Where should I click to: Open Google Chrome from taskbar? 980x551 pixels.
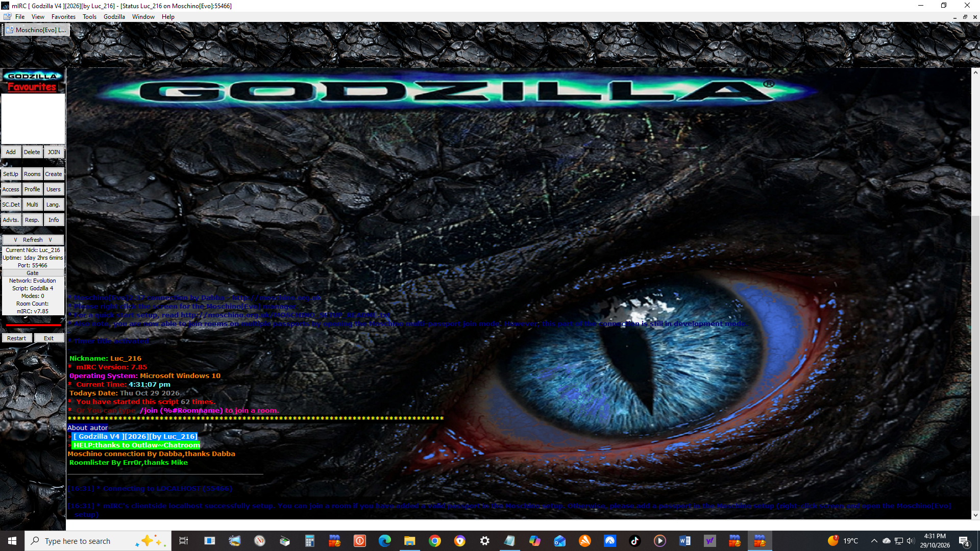pyautogui.click(x=435, y=541)
